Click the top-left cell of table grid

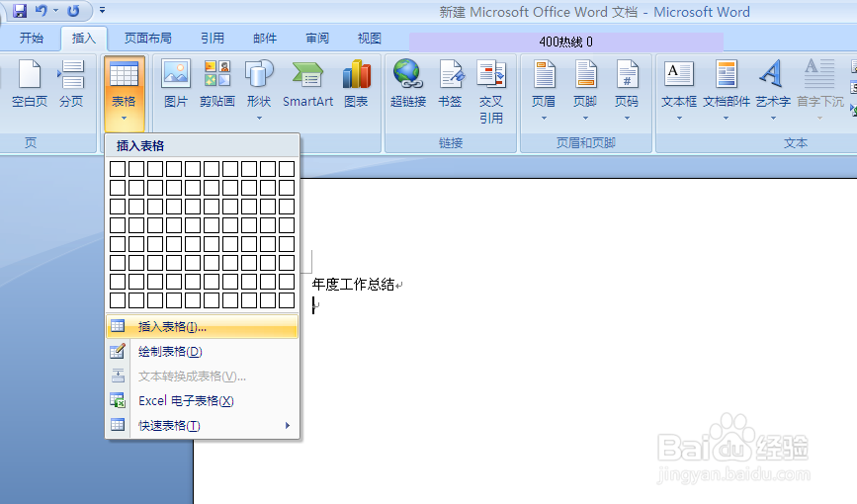click(118, 169)
